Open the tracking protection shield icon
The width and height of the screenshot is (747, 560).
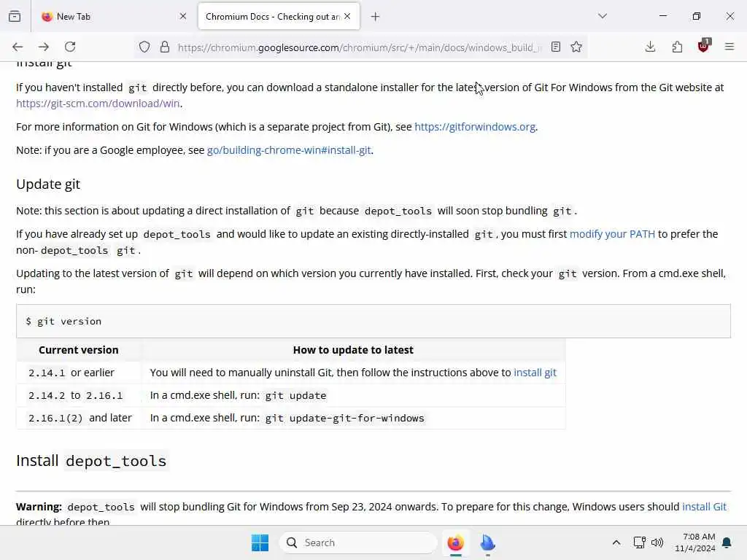[144, 47]
